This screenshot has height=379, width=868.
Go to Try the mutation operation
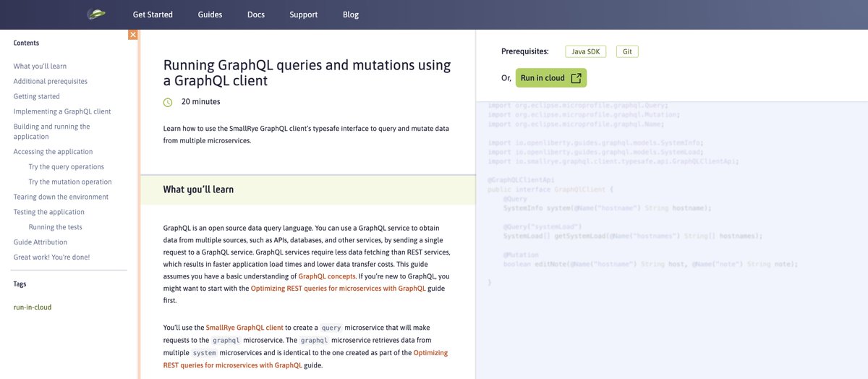click(70, 182)
